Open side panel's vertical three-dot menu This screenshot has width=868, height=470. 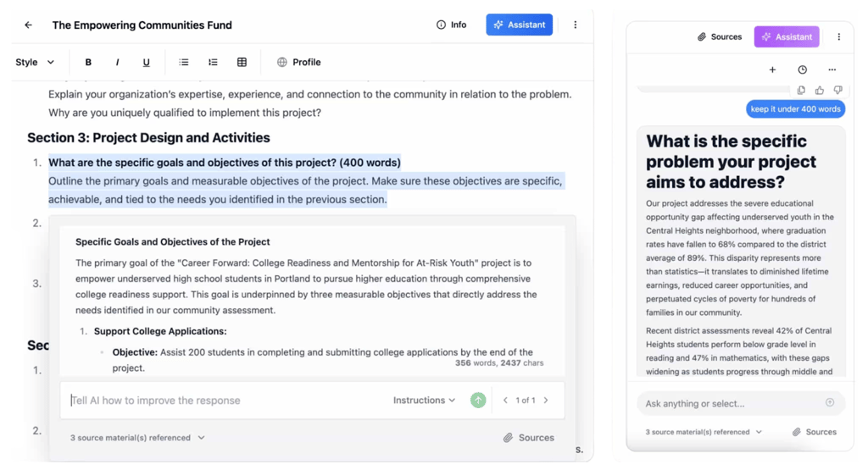(x=838, y=37)
